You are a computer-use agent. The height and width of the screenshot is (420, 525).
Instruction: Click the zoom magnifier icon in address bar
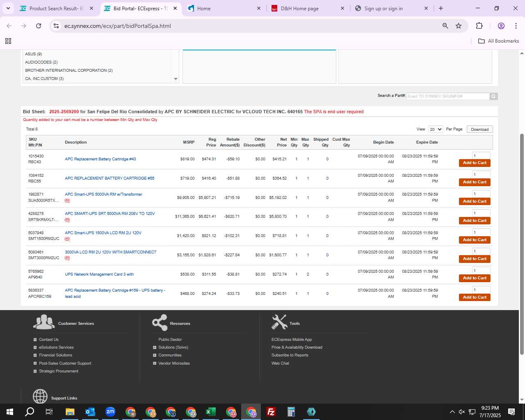[445, 26]
